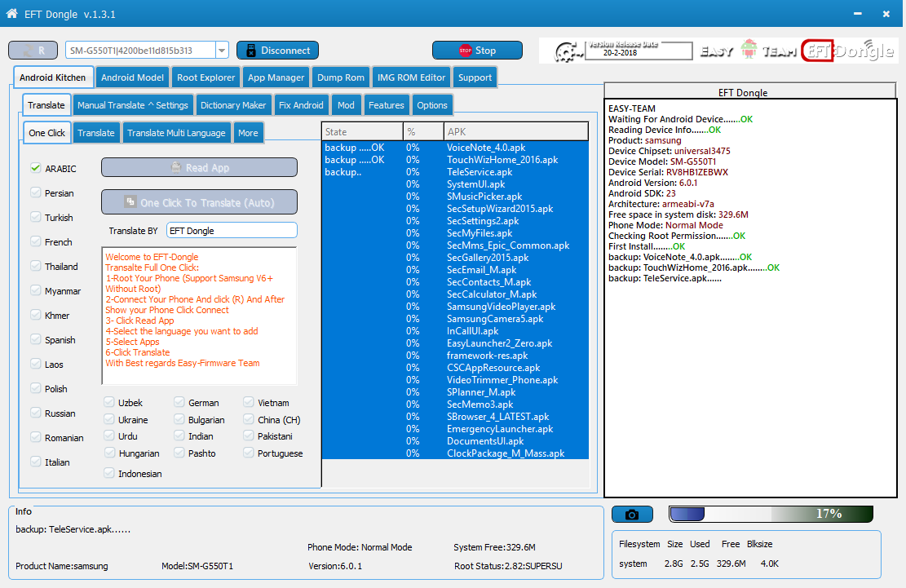Switch to the Dump Rom tab

341,77
